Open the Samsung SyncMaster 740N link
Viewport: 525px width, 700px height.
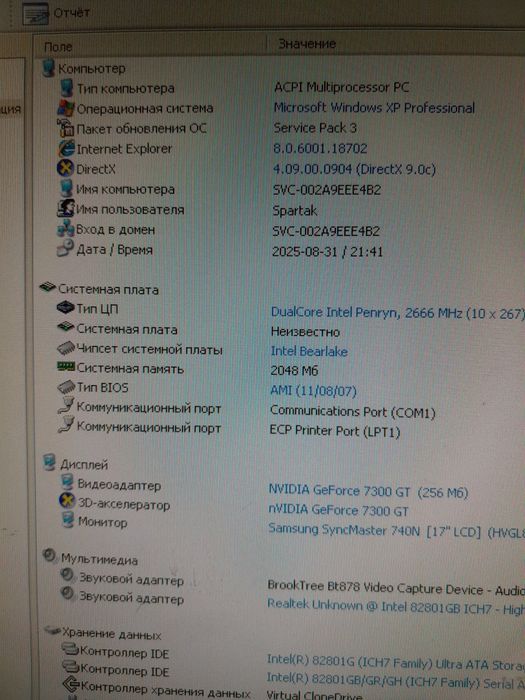point(396,531)
